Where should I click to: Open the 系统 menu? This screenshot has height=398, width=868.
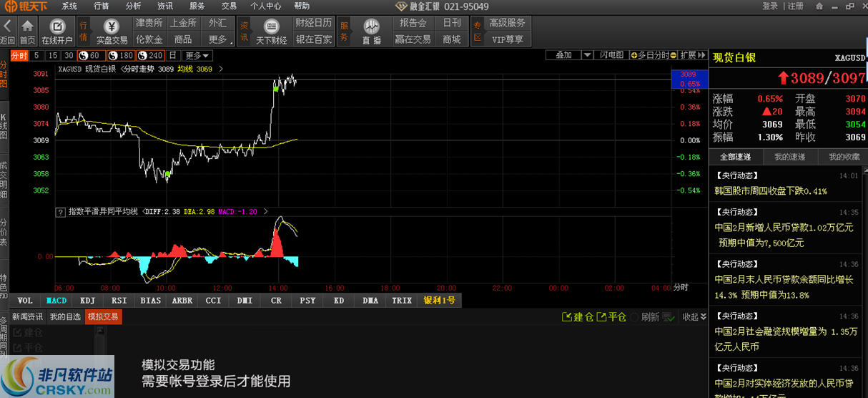[x=69, y=6]
